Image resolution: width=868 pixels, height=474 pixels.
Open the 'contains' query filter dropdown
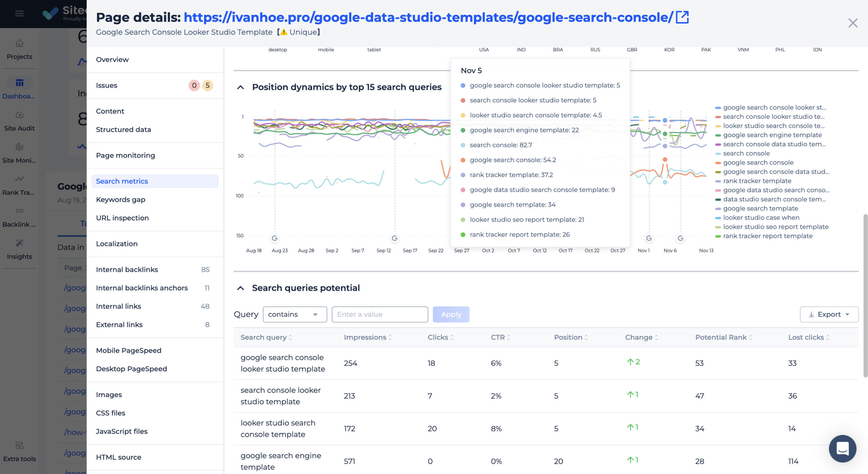294,314
